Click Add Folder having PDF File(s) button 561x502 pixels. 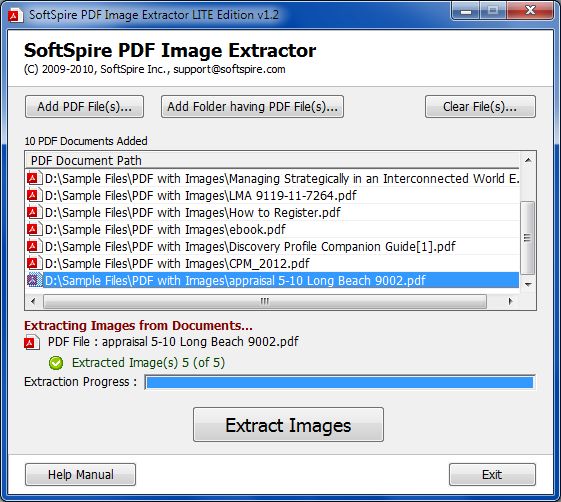pos(252,107)
